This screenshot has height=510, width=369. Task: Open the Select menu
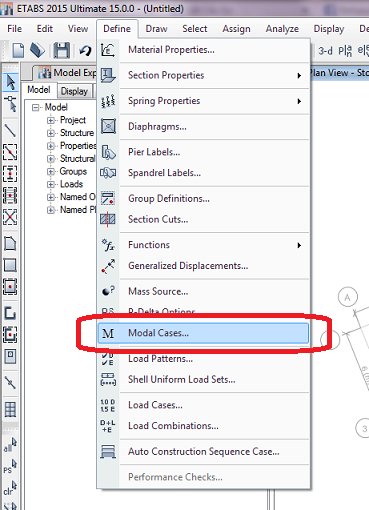pyautogui.click(x=195, y=29)
